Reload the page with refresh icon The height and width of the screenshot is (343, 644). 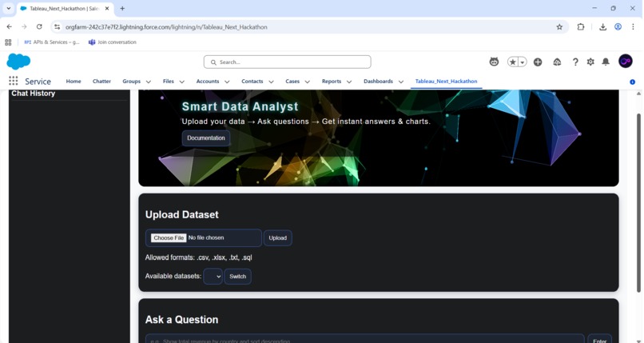39,26
